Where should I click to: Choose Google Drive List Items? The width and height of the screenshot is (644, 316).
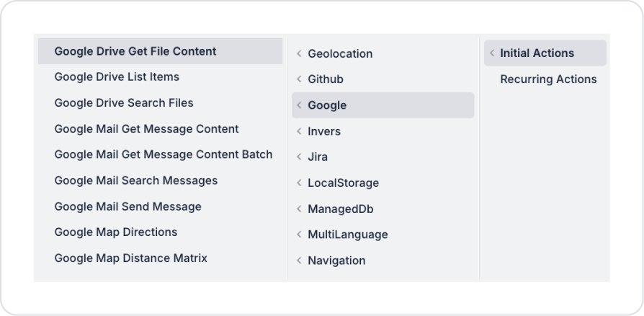pos(117,76)
